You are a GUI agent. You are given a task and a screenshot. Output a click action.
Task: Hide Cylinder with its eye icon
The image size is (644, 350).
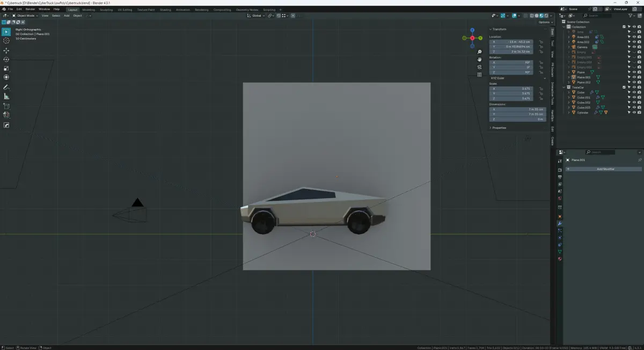634,112
